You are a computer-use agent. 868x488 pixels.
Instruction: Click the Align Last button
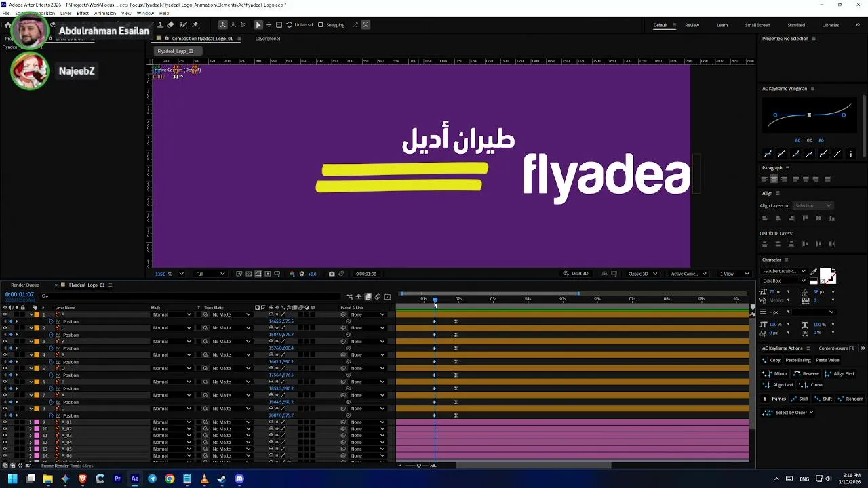tap(778, 385)
